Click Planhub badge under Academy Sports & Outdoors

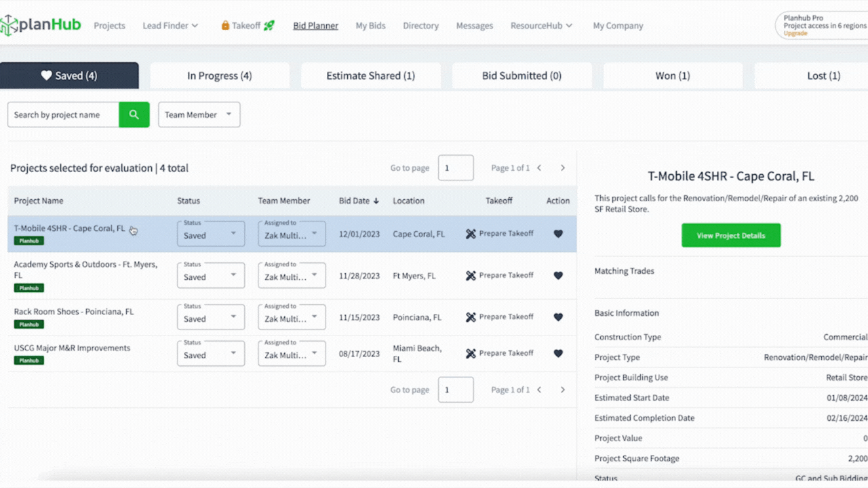pyautogui.click(x=29, y=288)
